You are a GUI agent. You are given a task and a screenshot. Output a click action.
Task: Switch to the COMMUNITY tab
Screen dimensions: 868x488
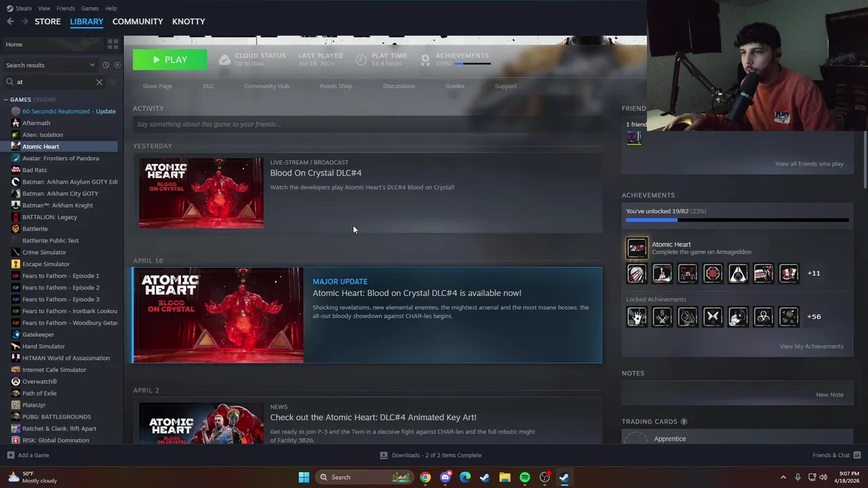pos(138,22)
